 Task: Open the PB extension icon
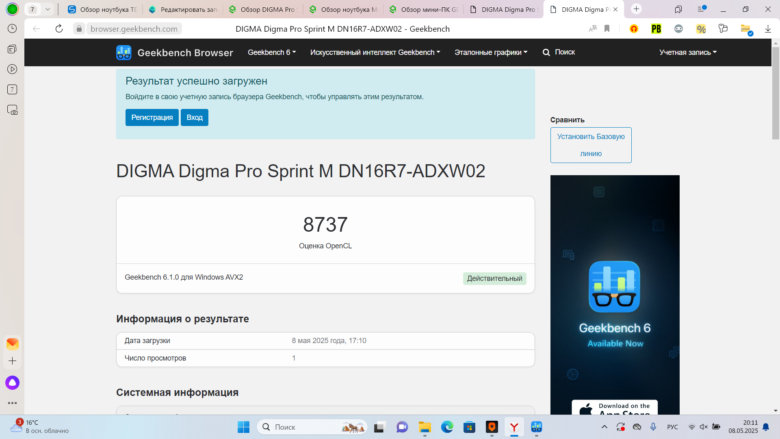coord(656,29)
